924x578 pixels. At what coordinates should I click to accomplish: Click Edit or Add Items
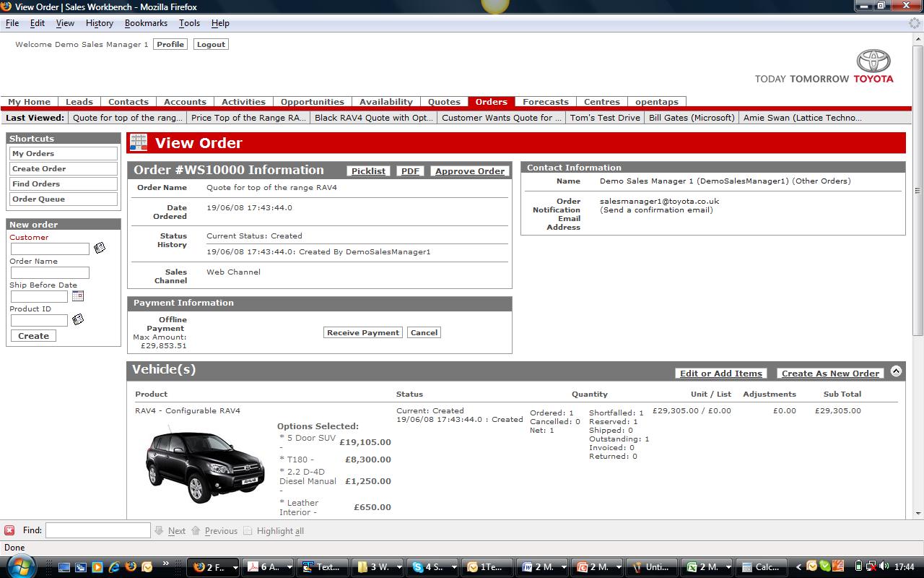click(721, 374)
